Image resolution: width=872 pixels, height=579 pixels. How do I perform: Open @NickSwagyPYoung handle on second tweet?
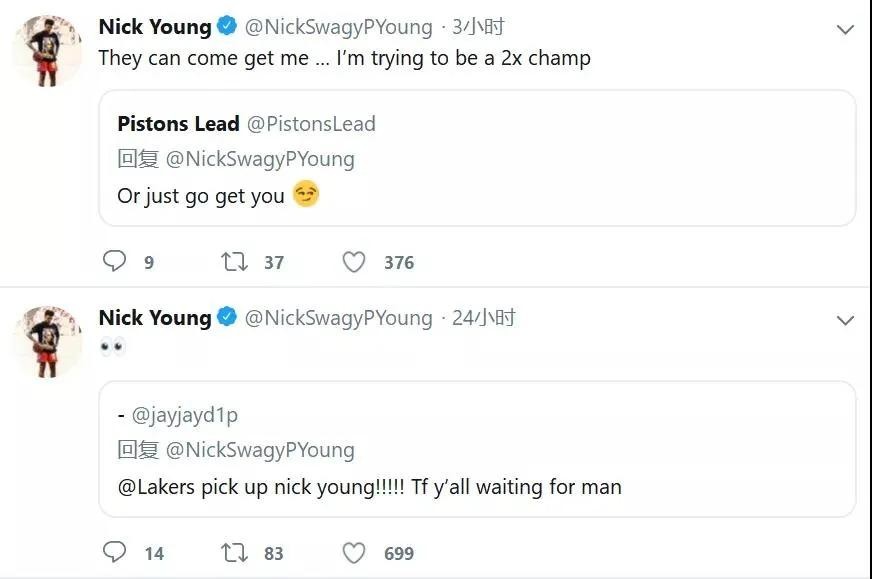pos(339,318)
